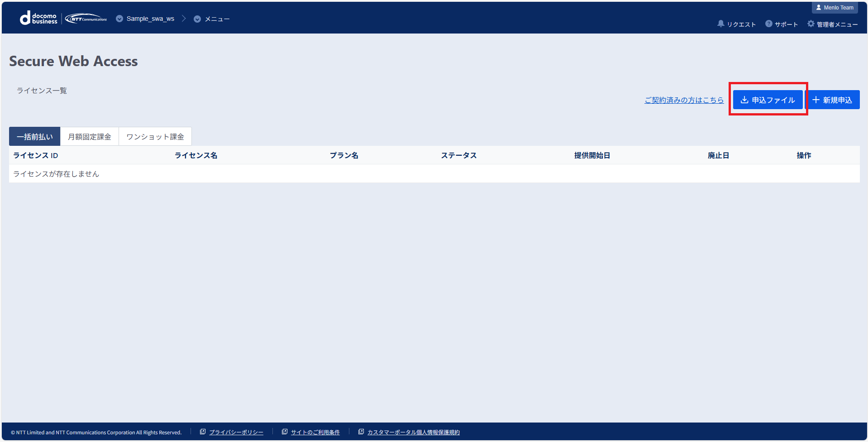Click the bell icon next to リクエスト

pos(721,24)
